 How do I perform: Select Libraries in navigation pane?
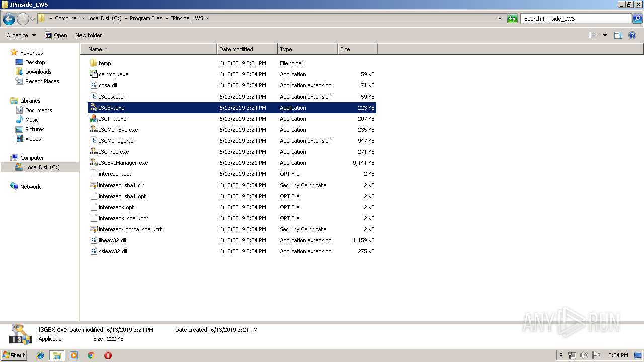coord(30,101)
